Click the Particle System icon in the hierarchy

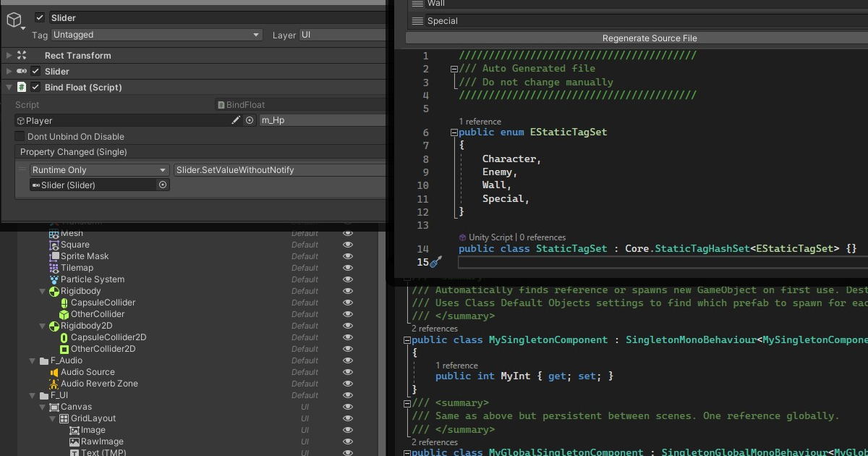click(x=54, y=279)
